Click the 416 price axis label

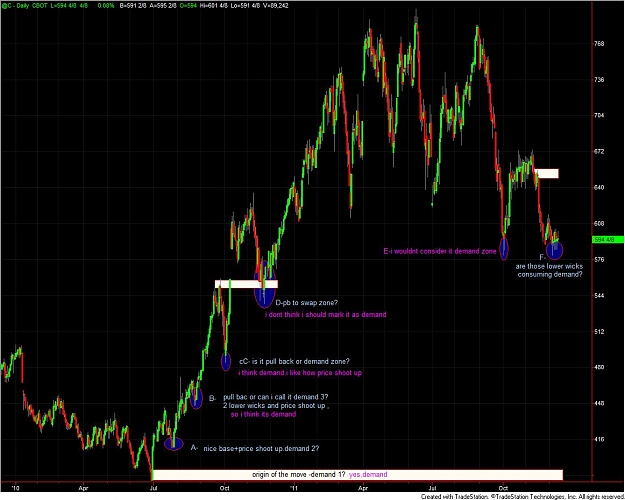[x=599, y=439]
